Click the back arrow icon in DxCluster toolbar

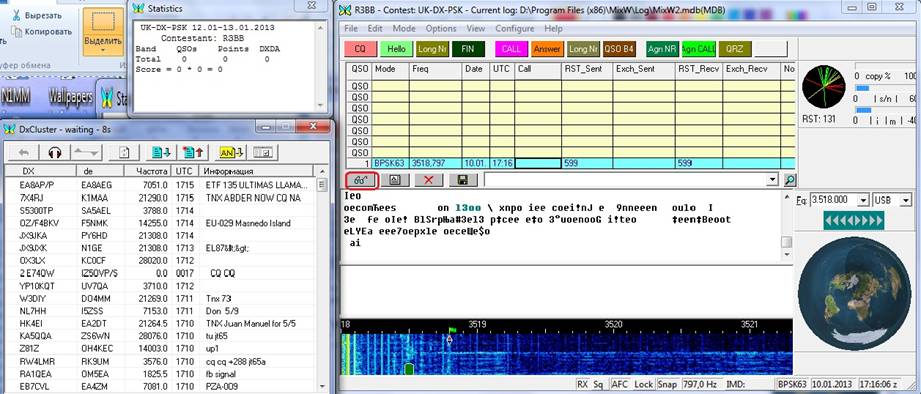tap(24, 153)
